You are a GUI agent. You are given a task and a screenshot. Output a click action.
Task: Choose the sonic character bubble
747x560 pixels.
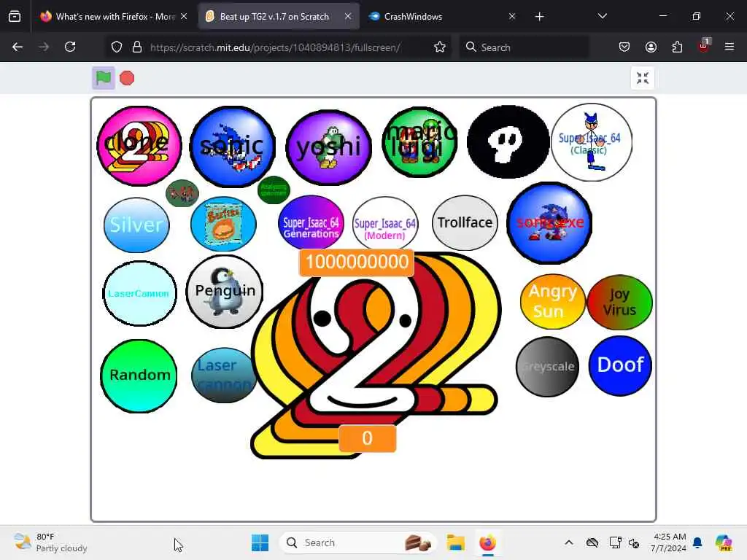[232, 146]
